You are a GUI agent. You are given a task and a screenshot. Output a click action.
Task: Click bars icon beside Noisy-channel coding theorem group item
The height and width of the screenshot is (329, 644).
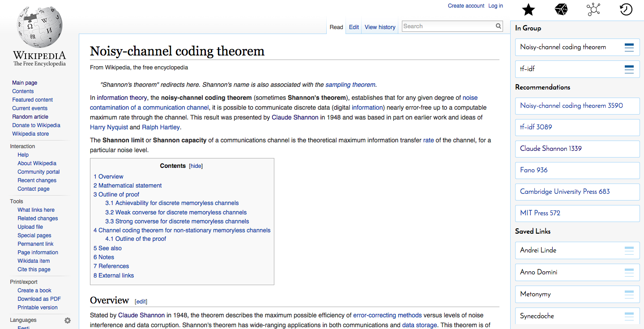[x=629, y=47]
